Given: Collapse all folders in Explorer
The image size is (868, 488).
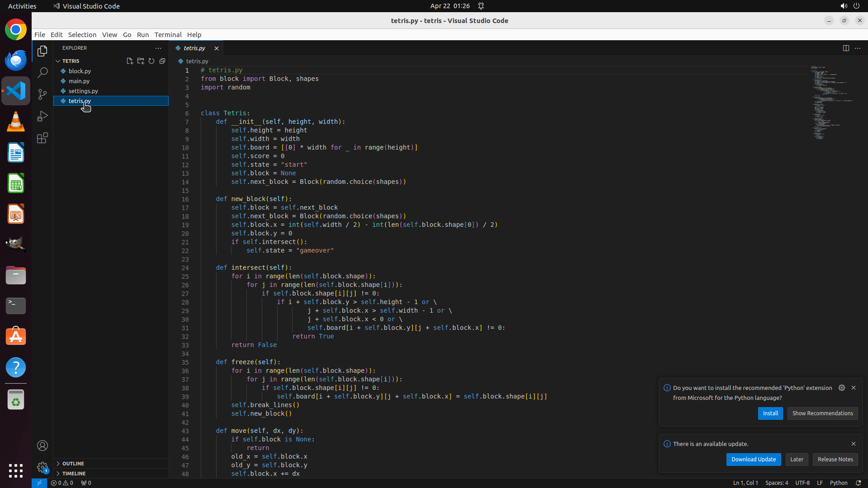Looking at the screenshot, I should point(162,61).
